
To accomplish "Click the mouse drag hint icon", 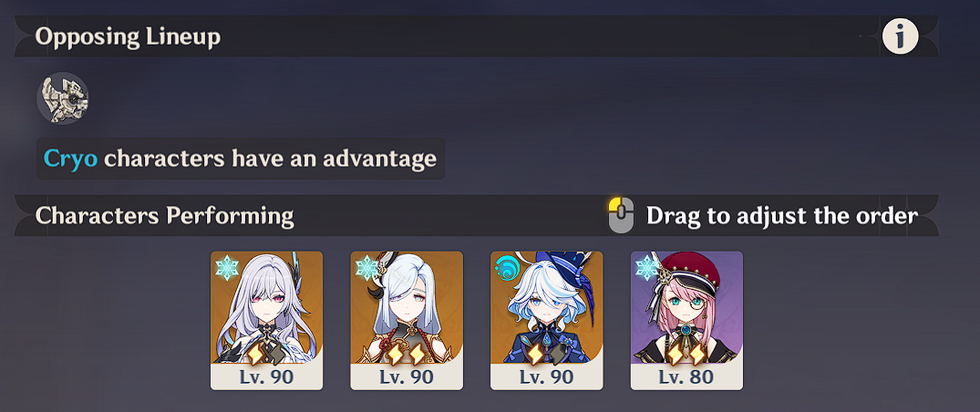I will (x=621, y=216).
